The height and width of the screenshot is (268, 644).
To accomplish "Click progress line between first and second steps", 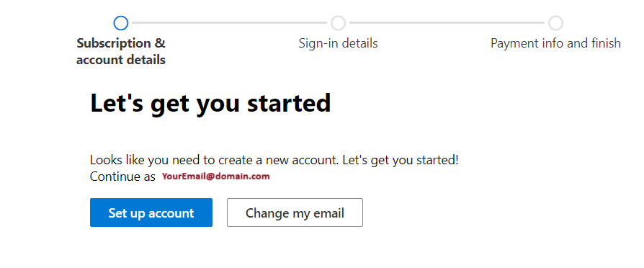I will point(229,22).
